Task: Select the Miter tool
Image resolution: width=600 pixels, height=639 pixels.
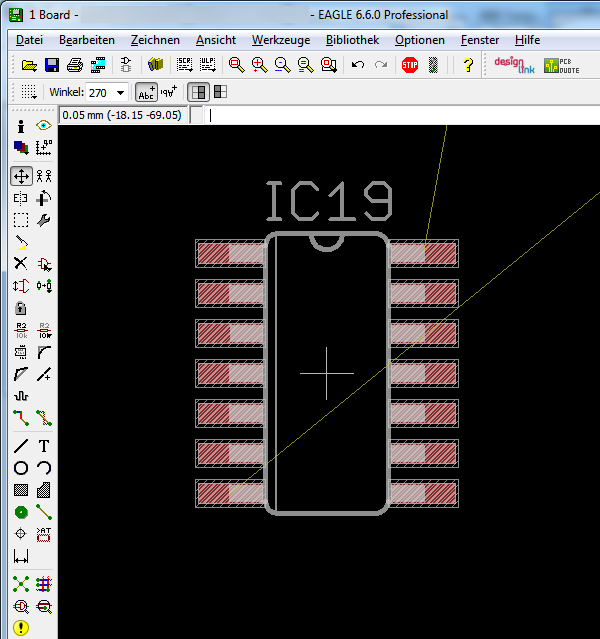Action: pos(44,352)
